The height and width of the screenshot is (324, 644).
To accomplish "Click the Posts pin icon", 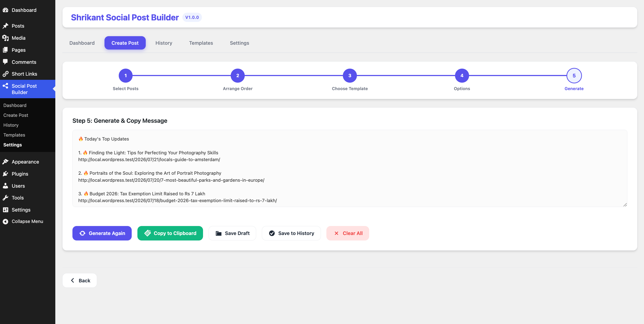I will (5, 26).
